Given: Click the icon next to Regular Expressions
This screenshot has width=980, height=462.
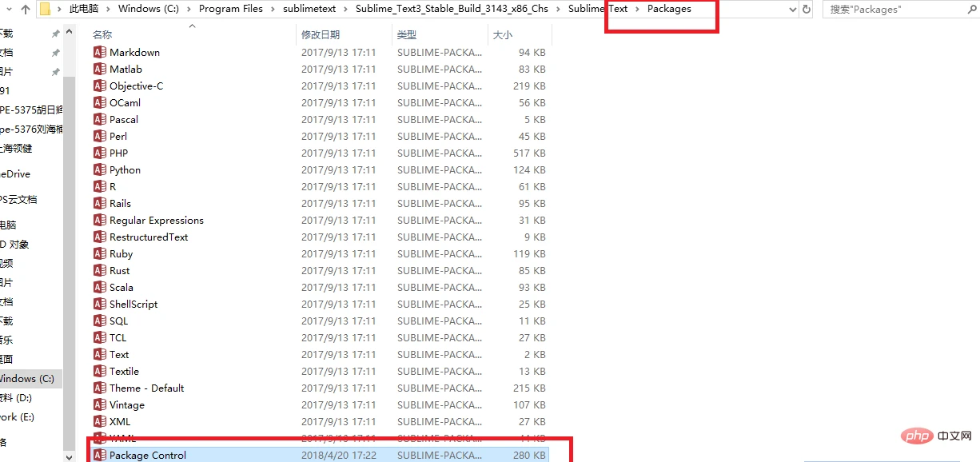Looking at the screenshot, I should [x=100, y=220].
